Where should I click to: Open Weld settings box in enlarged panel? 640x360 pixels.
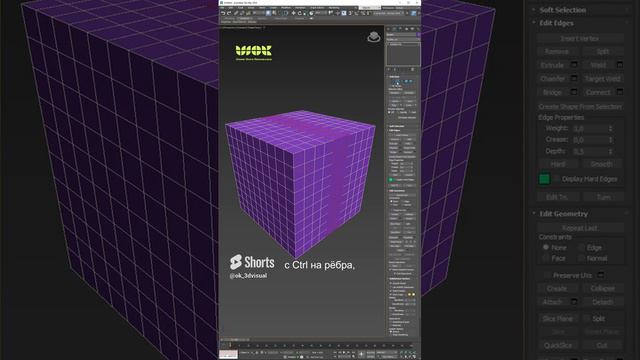pos(620,65)
